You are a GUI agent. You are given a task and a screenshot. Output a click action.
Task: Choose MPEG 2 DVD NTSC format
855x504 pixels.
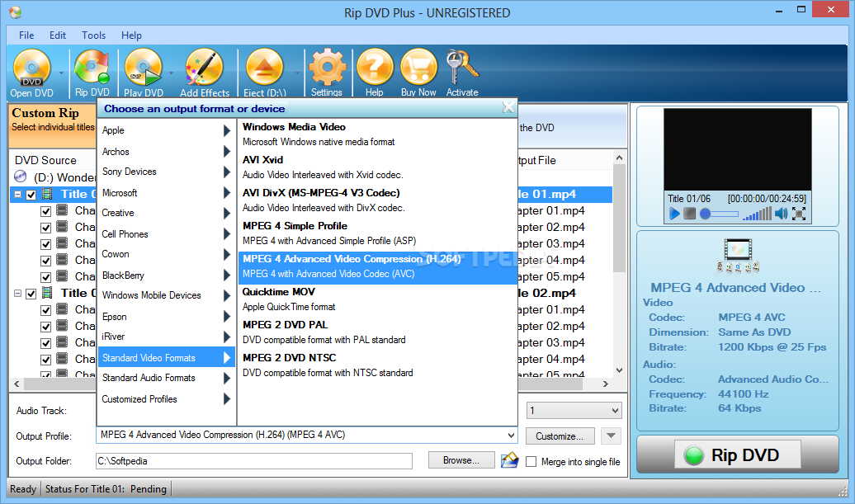click(x=377, y=365)
